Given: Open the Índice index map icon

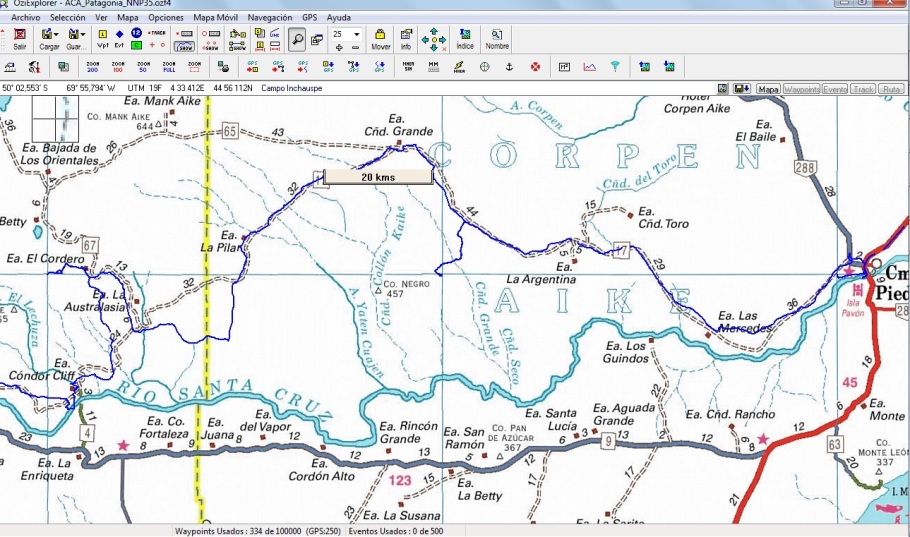Looking at the screenshot, I should [x=465, y=39].
